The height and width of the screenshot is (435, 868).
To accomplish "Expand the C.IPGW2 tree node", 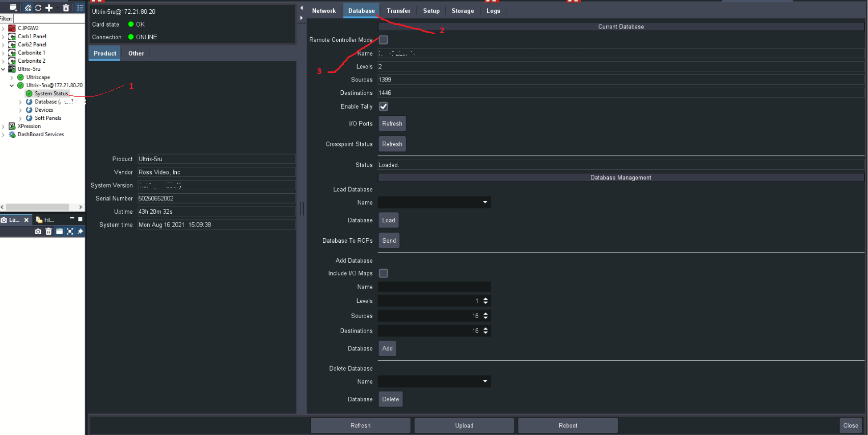I will [3, 28].
